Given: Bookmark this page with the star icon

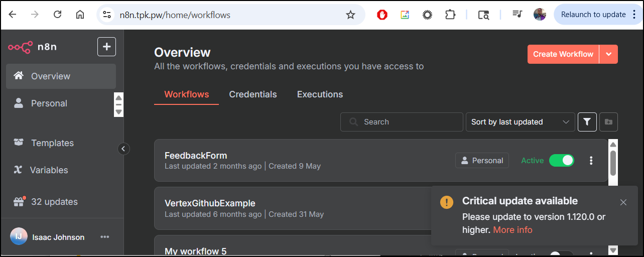Looking at the screenshot, I should coord(350,15).
